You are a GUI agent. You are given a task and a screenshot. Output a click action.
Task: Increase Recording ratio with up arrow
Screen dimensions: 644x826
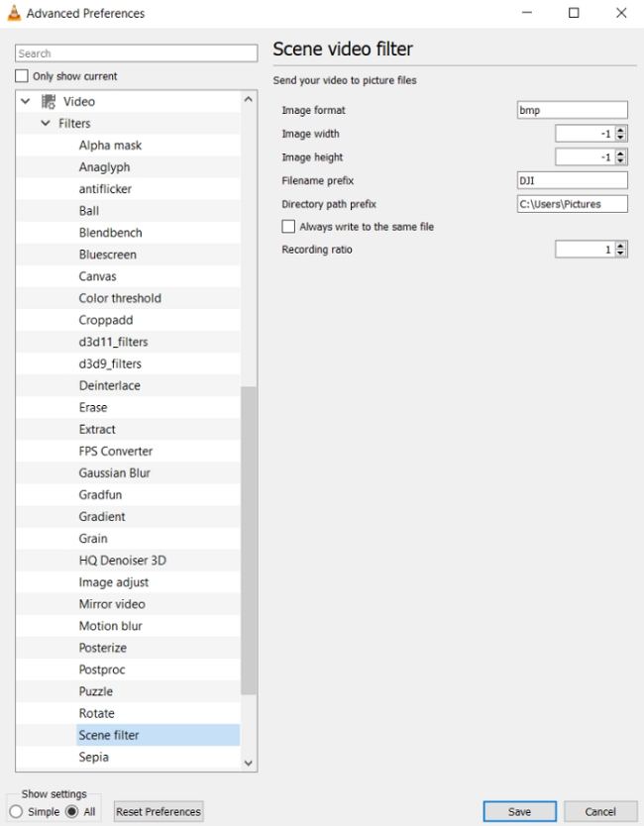[621, 246]
